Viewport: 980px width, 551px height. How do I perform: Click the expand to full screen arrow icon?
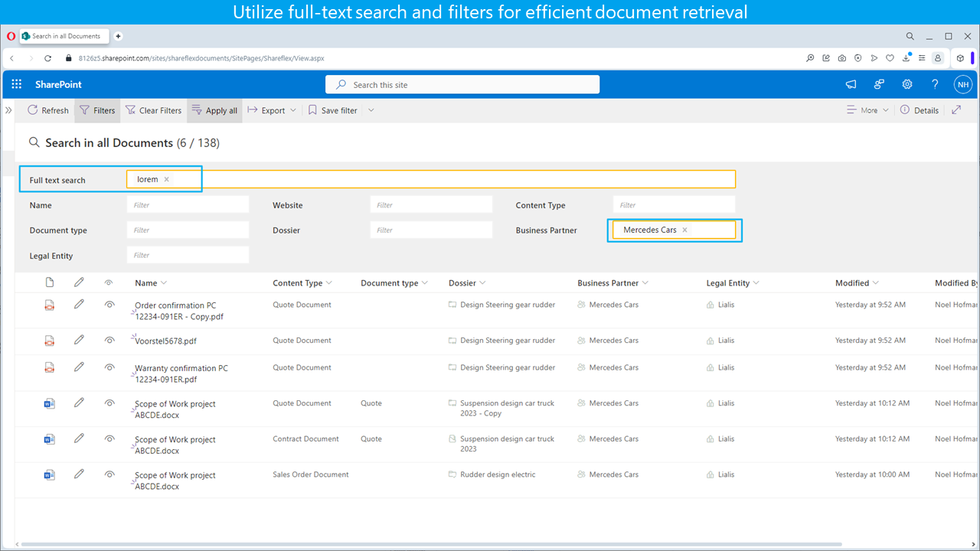coord(956,110)
